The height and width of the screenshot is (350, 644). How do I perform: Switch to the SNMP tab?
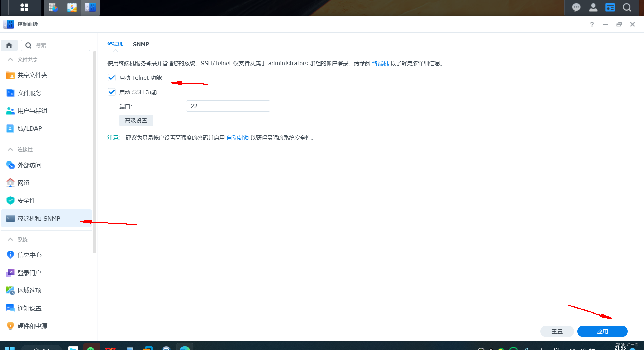(x=141, y=44)
